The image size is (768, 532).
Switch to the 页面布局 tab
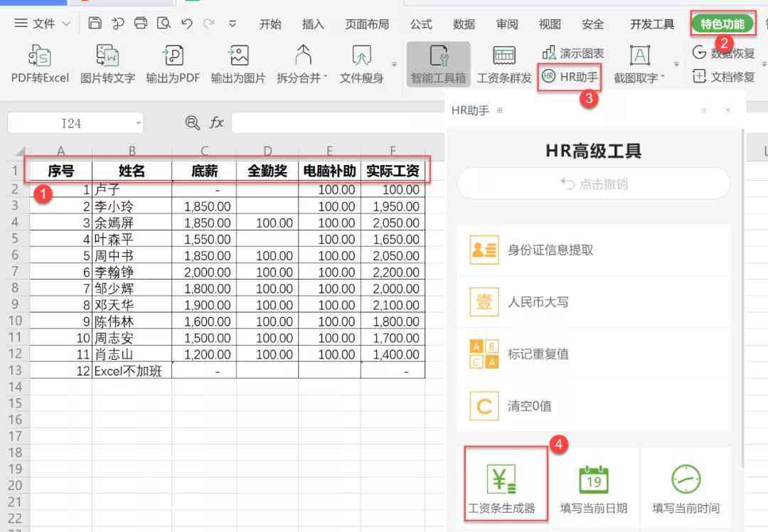point(367,24)
